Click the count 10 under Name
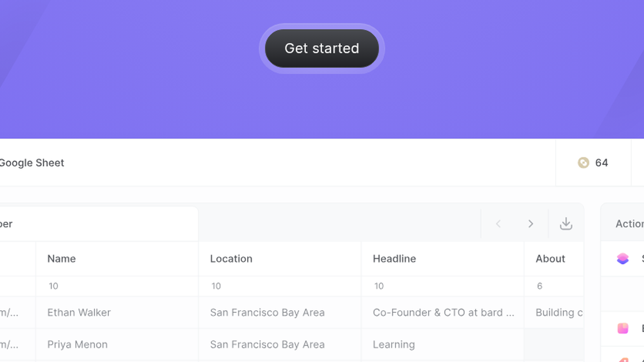 pyautogui.click(x=53, y=286)
